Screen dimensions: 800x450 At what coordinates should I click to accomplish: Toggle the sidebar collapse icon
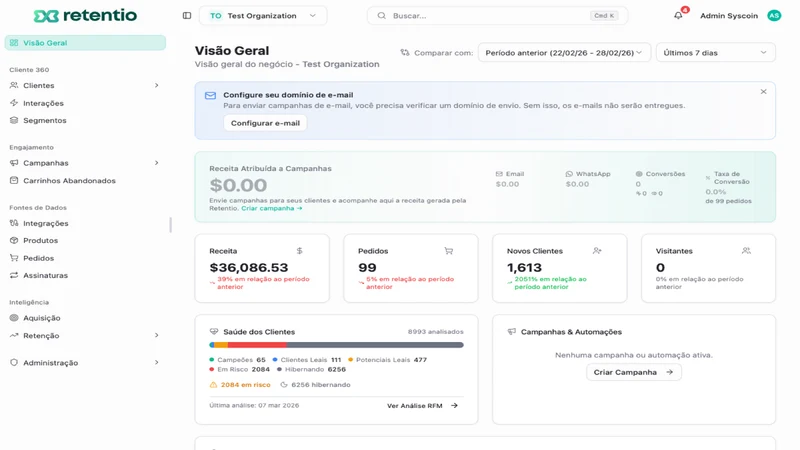pyautogui.click(x=187, y=16)
